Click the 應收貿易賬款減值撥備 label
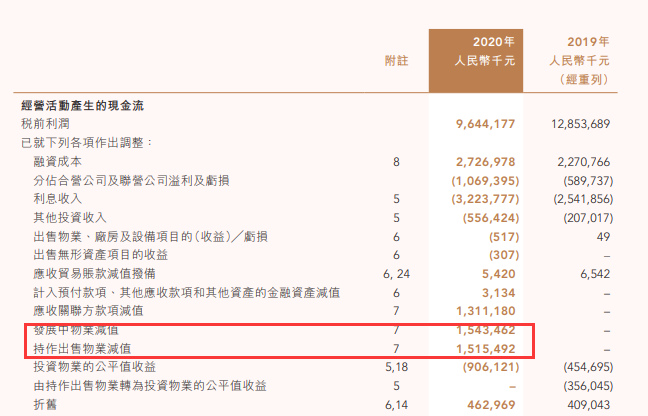Screen dimensions: 648x416 pos(95,274)
